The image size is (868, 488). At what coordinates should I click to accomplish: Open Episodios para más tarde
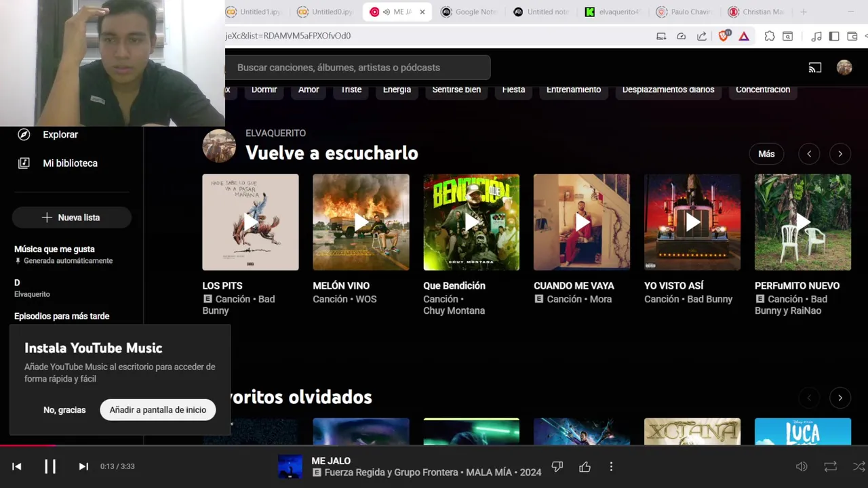tap(62, 316)
